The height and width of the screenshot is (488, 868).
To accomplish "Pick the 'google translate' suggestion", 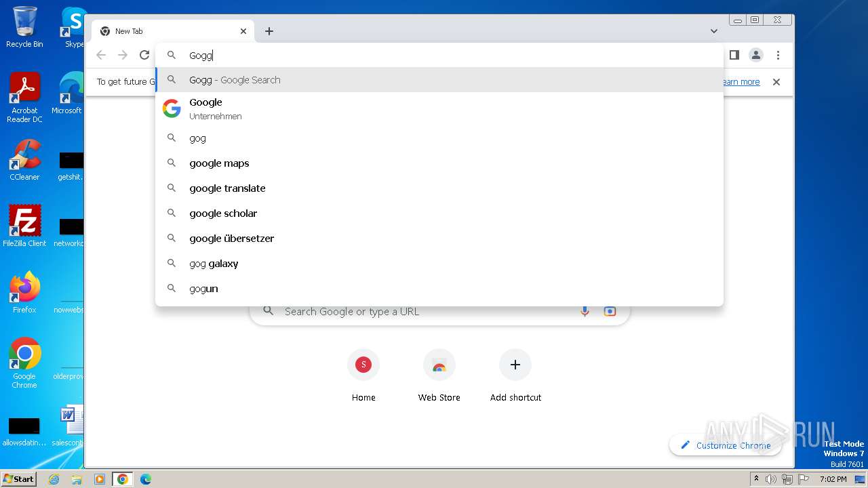I will (x=439, y=188).
